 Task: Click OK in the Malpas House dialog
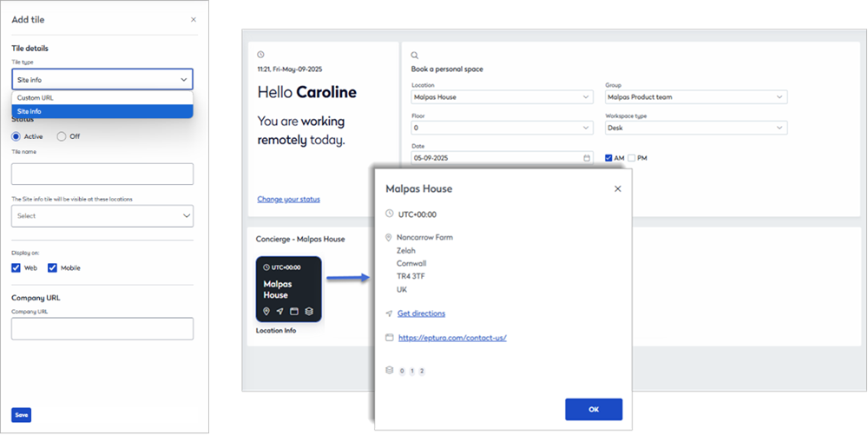594,410
